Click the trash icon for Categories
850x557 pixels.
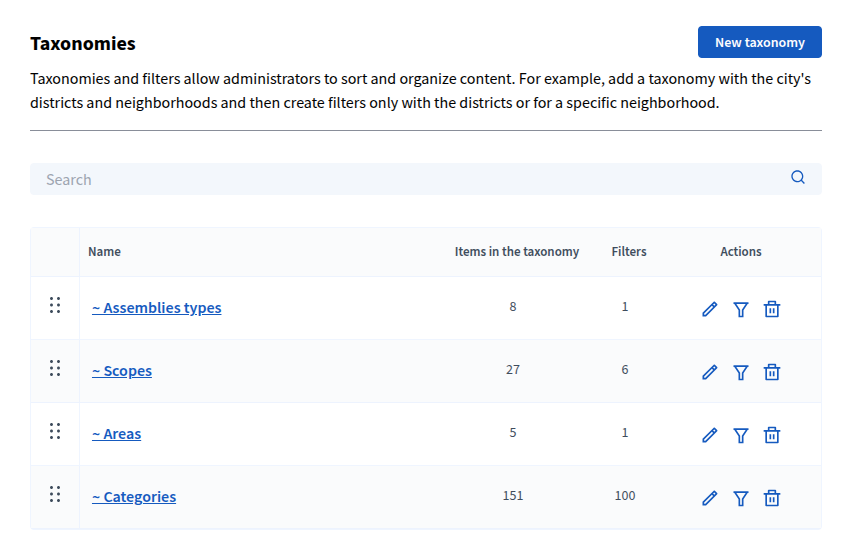pyautogui.click(x=772, y=498)
